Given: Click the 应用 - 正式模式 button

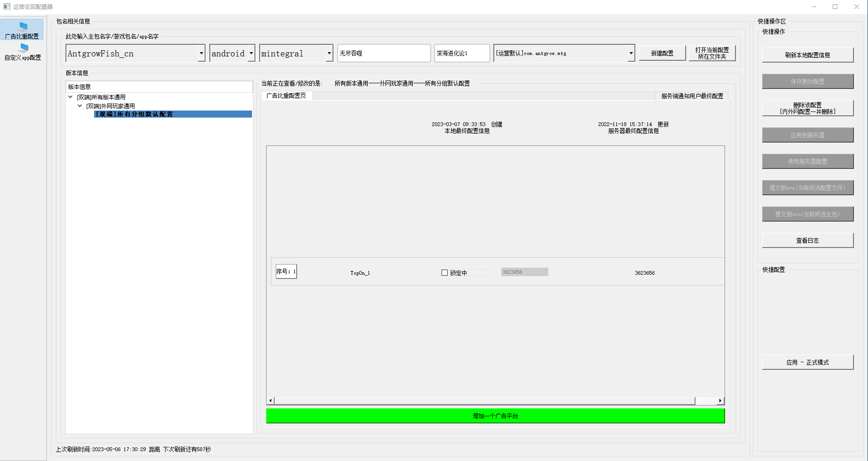Looking at the screenshot, I should click(x=807, y=362).
